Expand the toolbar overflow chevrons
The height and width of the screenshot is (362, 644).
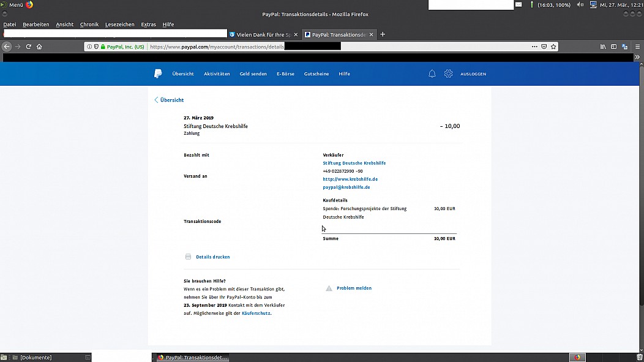coord(637,57)
